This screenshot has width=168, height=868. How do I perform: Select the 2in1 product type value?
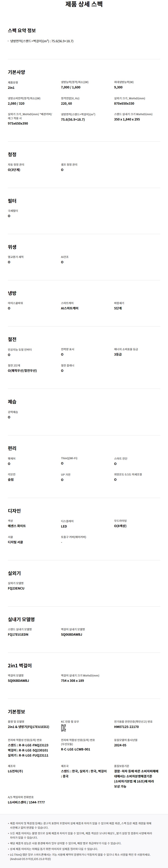click(11, 88)
